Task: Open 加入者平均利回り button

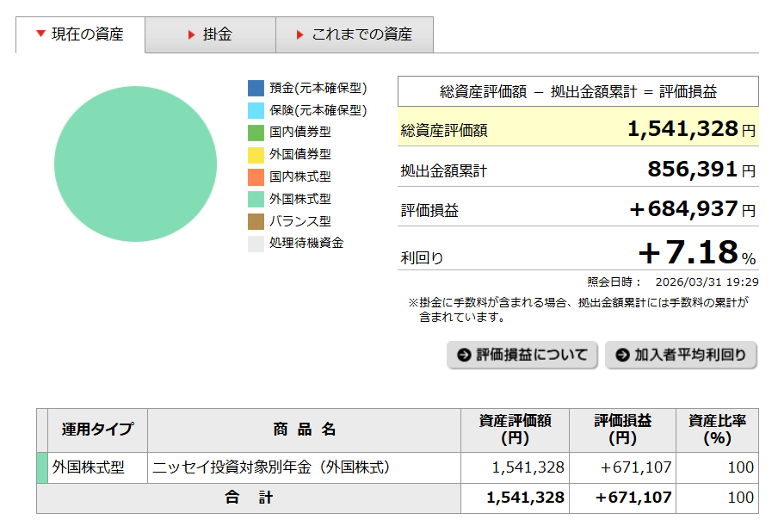Action: point(681,355)
